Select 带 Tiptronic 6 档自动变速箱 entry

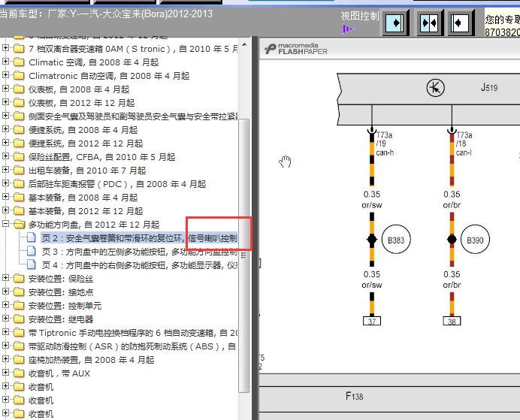point(133,333)
